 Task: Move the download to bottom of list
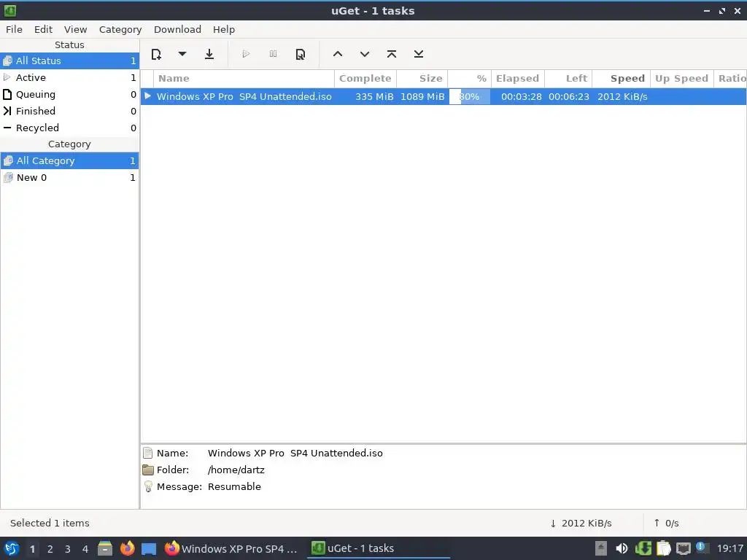[x=419, y=54]
